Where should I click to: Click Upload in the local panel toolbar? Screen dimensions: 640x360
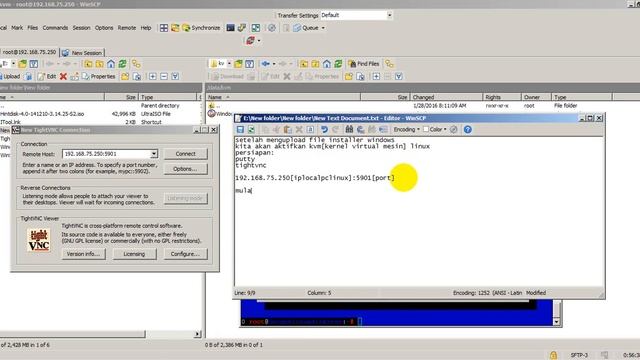pyautogui.click(x=10, y=76)
